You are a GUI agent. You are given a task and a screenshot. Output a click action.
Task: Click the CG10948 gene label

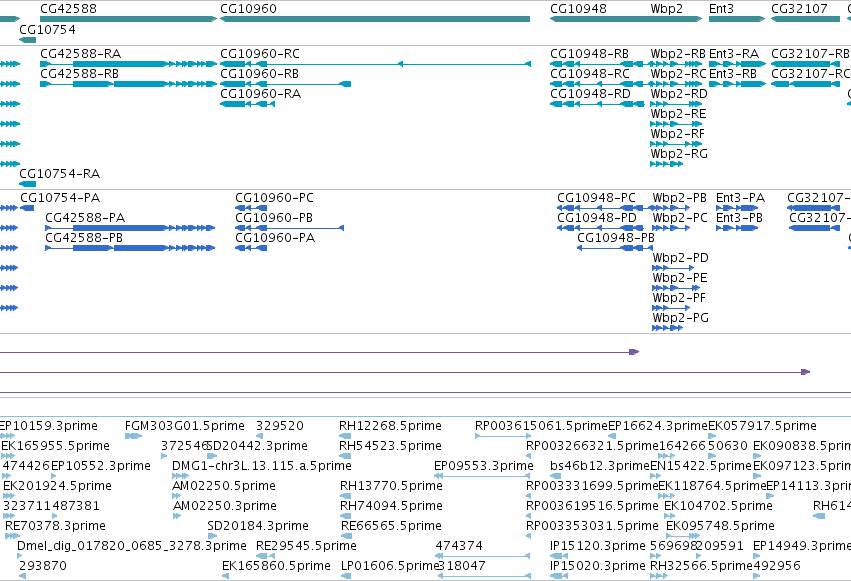578,9
